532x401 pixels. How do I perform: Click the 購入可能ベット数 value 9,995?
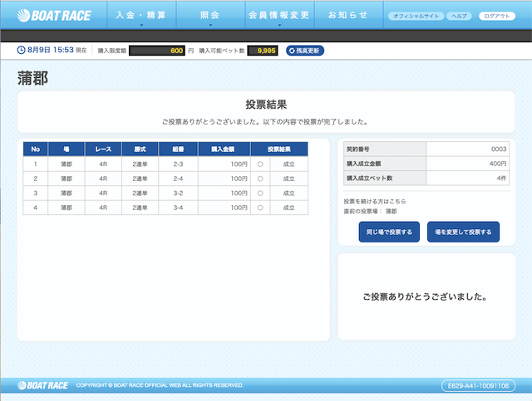click(263, 51)
